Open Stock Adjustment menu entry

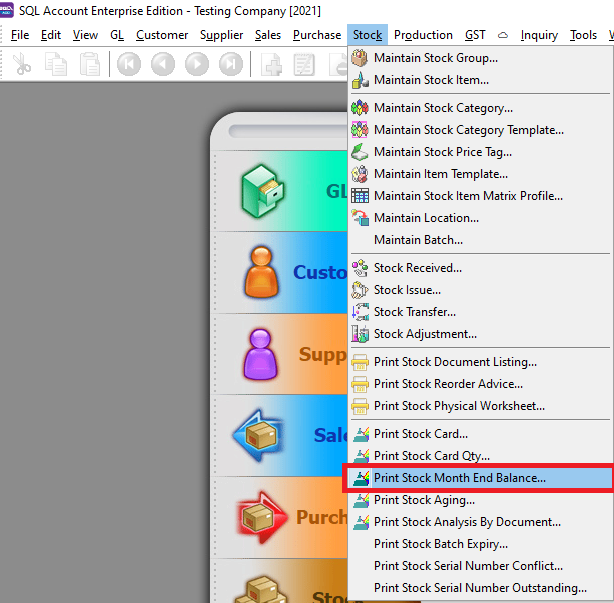click(x=425, y=334)
